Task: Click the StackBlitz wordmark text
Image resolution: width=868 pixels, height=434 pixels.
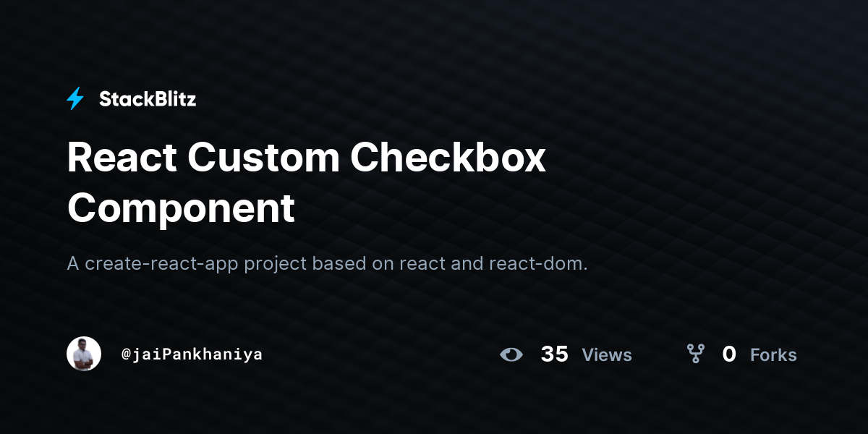Action: coord(148,99)
